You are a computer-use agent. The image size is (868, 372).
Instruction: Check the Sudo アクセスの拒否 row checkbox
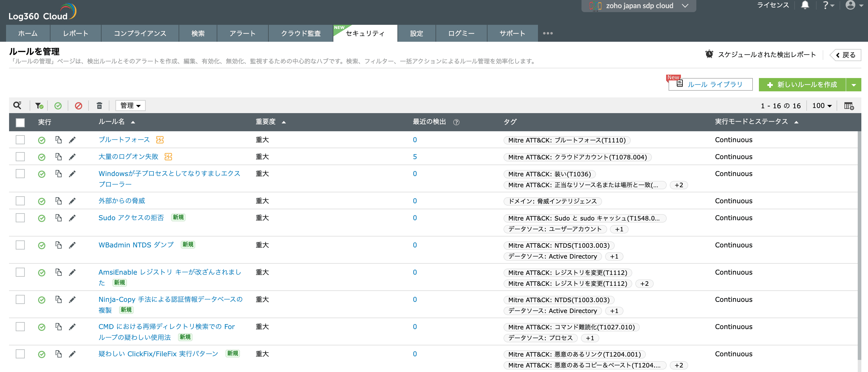(20, 218)
